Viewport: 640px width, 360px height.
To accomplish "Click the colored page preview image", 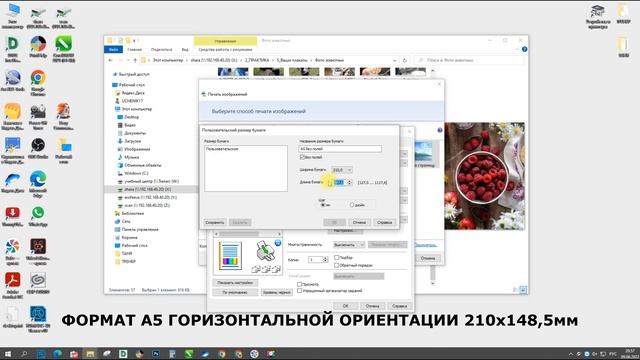I will pyautogui.click(x=230, y=256).
